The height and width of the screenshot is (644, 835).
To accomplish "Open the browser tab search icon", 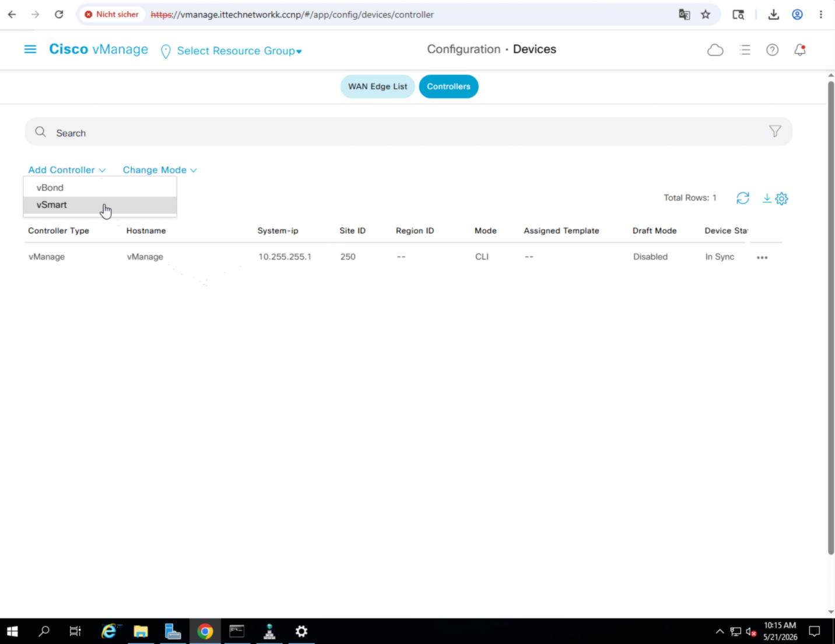I will coord(738,15).
